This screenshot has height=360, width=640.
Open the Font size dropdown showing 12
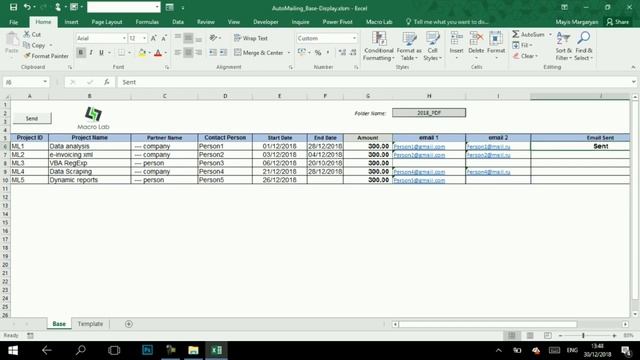click(x=144, y=38)
